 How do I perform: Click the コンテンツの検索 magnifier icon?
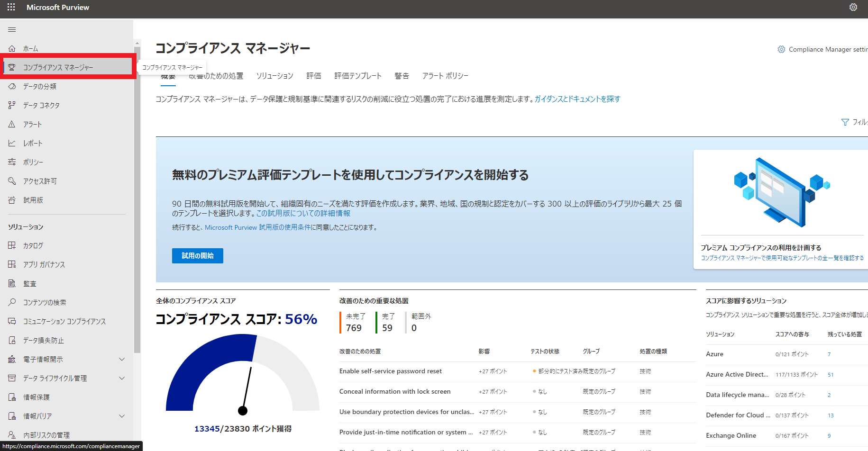coord(12,302)
